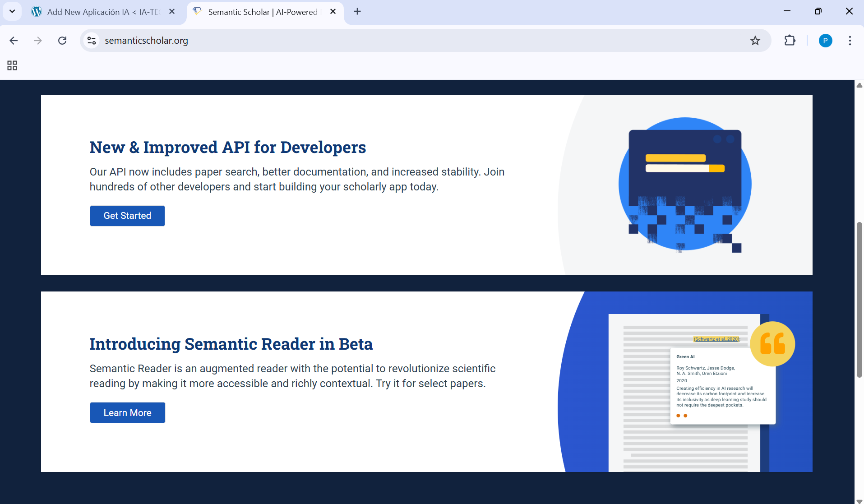Click the browser back arrow
Viewport: 864px width, 504px height.
[14, 41]
